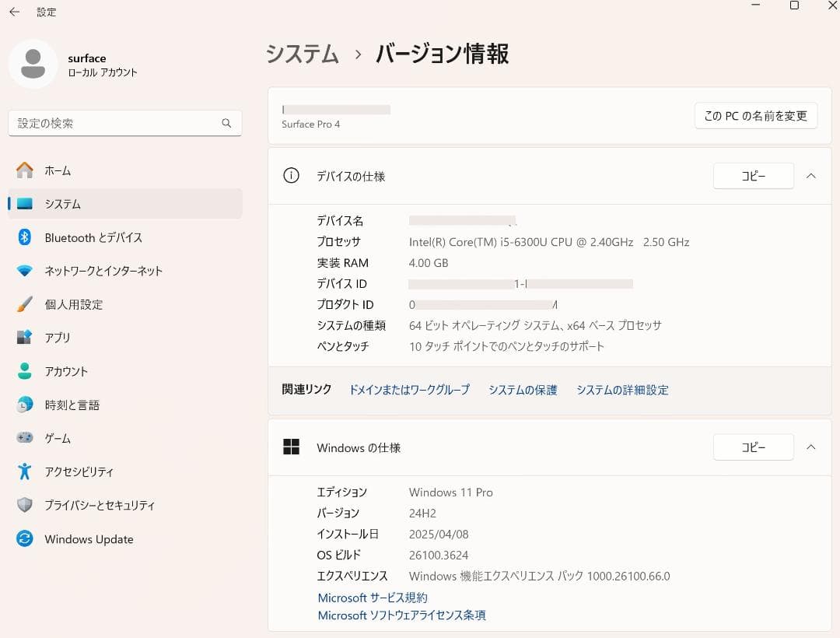Open システムの保護 link
840x638 pixels.
point(523,390)
